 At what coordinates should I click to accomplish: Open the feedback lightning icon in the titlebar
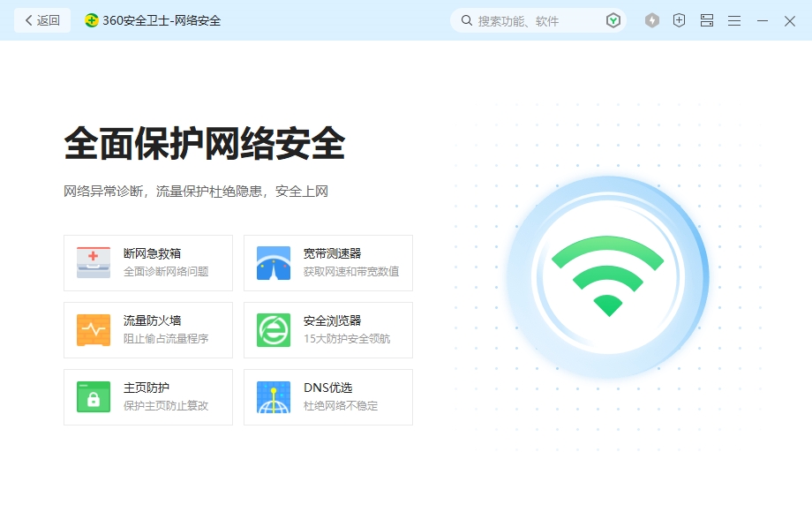pyautogui.click(x=652, y=19)
